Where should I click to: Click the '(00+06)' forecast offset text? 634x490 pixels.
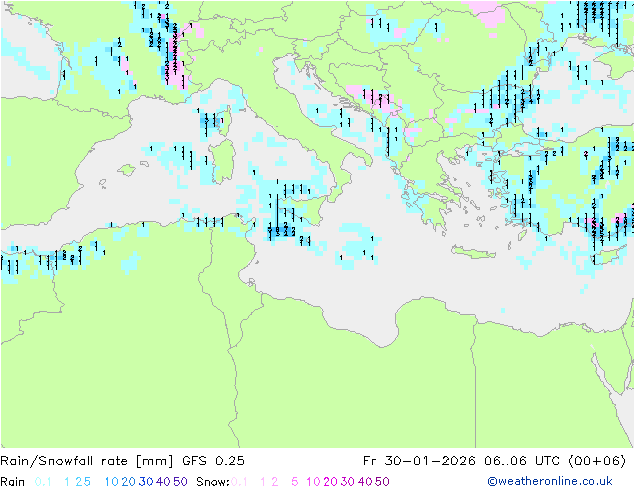pos(597,461)
